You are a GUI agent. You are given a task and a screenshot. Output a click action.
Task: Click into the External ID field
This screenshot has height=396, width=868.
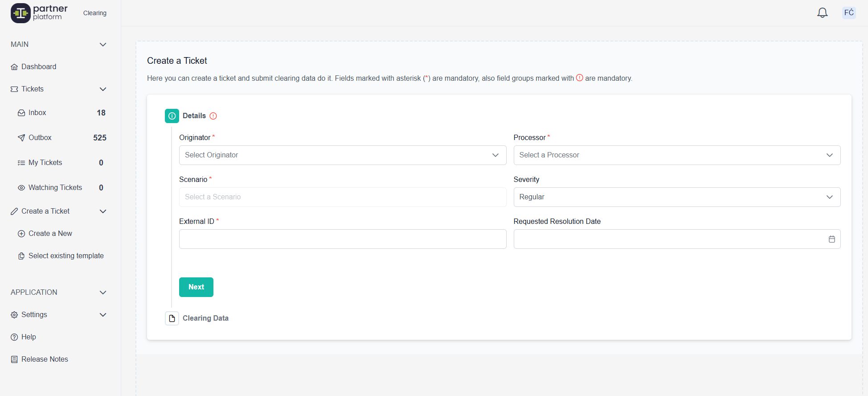[342, 239]
